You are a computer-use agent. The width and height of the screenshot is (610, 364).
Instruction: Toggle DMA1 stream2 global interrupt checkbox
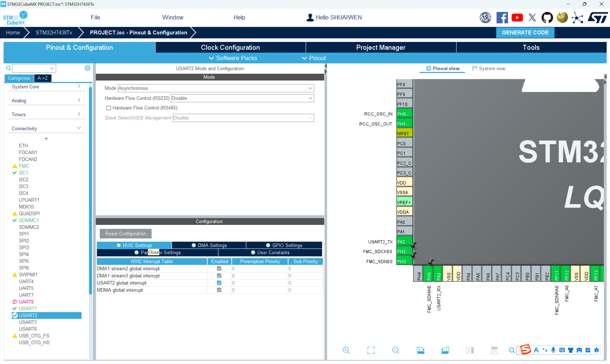pos(219,268)
